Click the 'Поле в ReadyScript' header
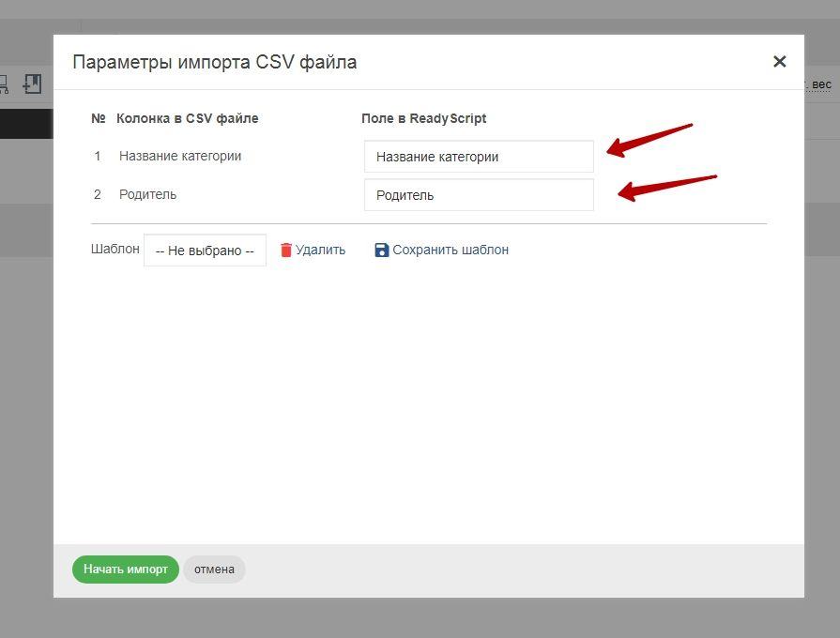This screenshot has height=638, width=840. point(423,118)
